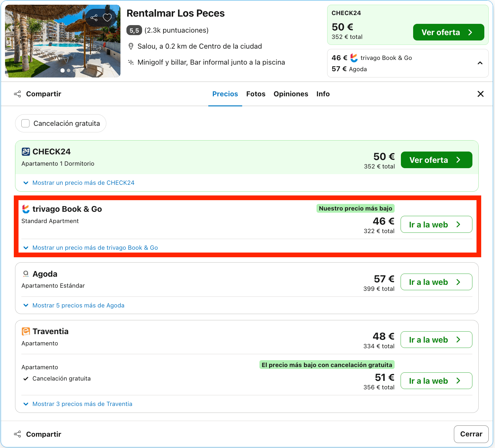Click the 46 € trivago Book & Go summary entry
Viewport: 495px width, 448px height.
click(372, 58)
